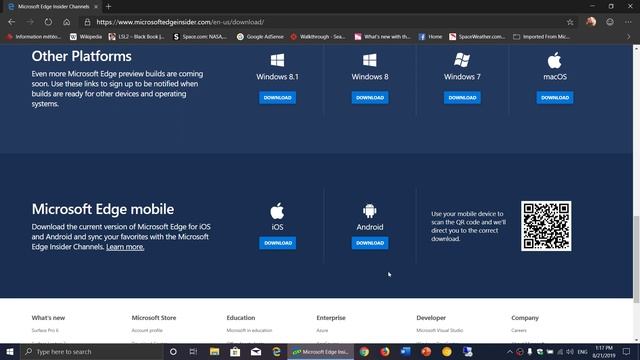Open the home page via house icon
Viewport: 640px width, 360px height.
pos(67,22)
